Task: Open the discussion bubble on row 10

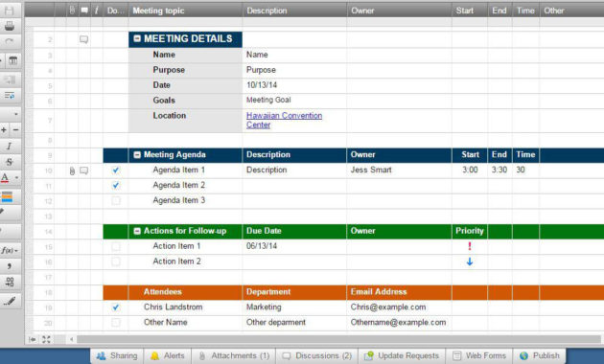Action: tap(83, 171)
